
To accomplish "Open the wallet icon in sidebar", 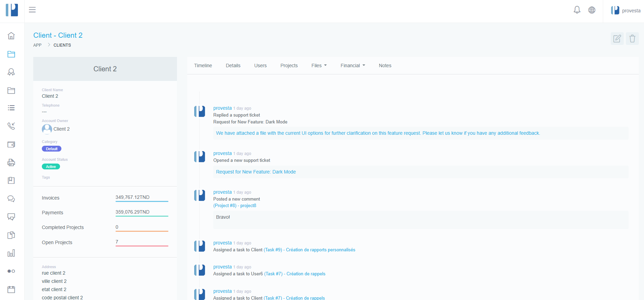I will [11, 144].
